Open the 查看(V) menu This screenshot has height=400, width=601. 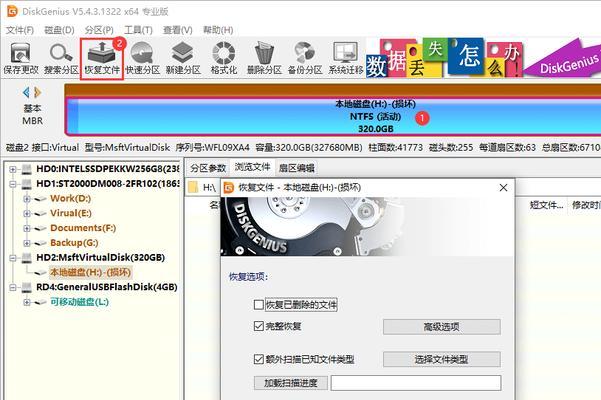[177, 30]
